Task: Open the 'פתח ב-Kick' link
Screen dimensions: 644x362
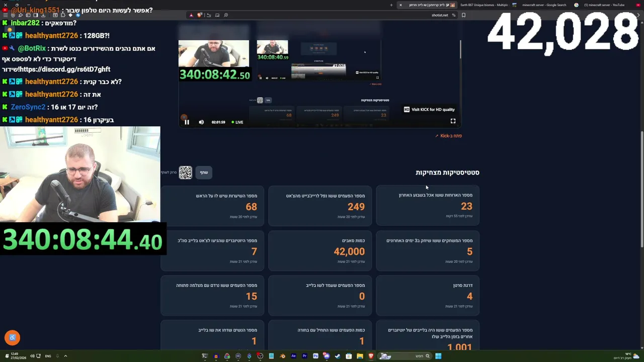Action: pyautogui.click(x=448, y=136)
